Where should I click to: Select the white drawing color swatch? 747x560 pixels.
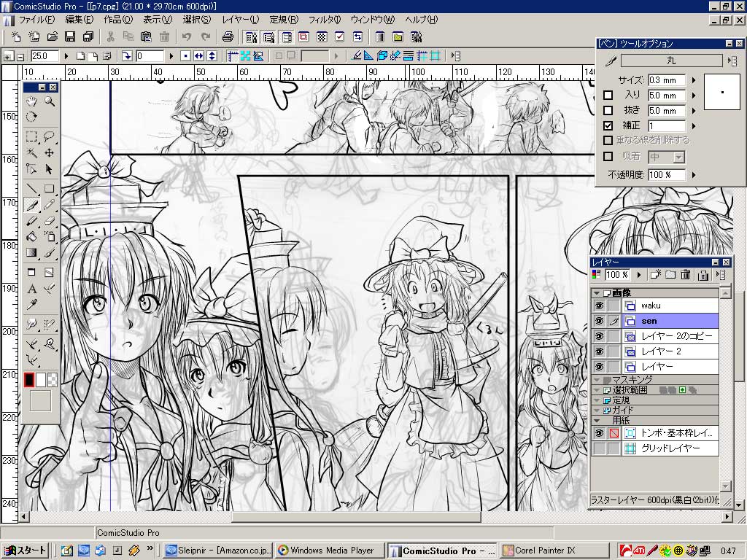coord(41,379)
